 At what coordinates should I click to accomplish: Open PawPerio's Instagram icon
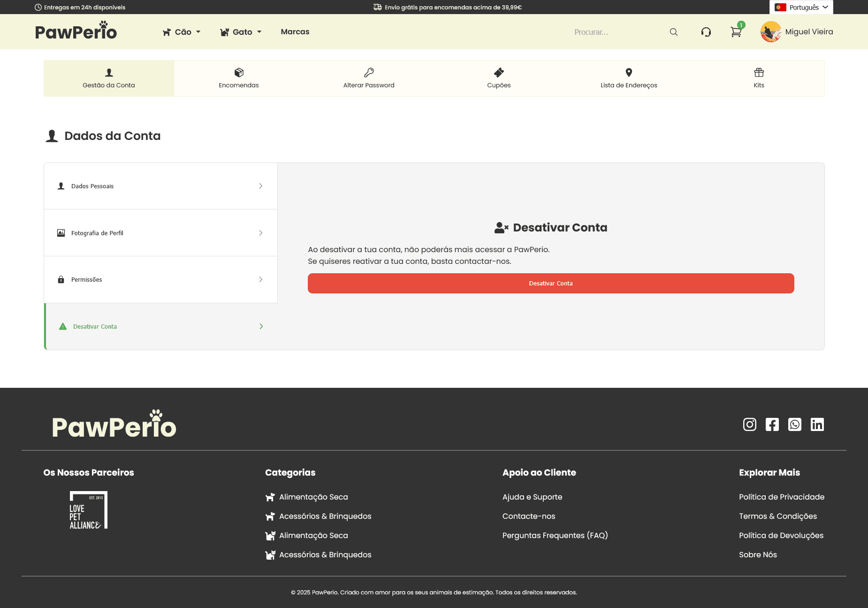tap(749, 424)
